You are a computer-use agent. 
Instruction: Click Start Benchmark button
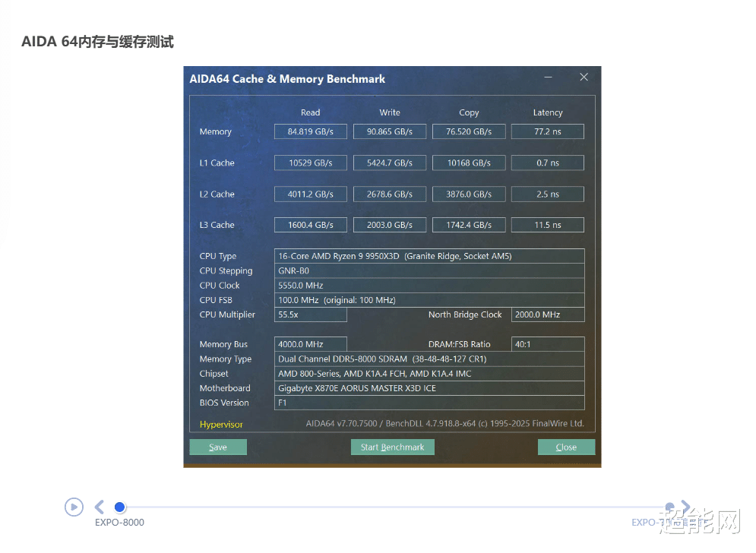tap(393, 447)
